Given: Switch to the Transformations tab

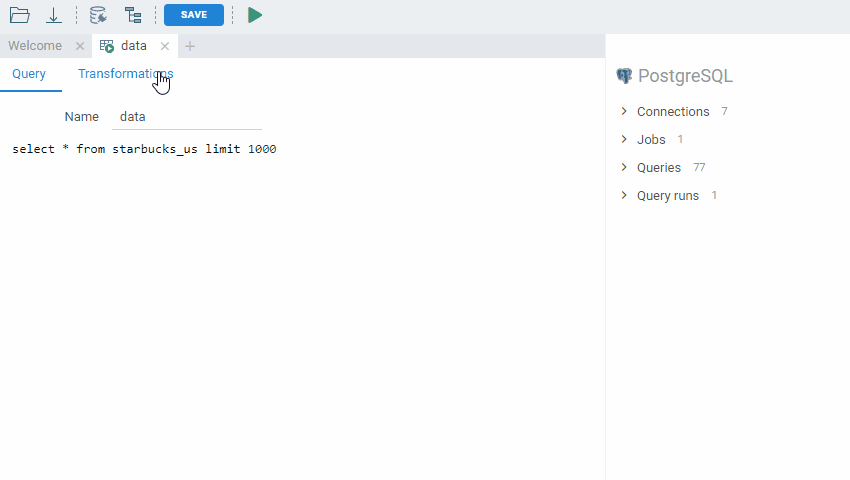Looking at the screenshot, I should [x=125, y=74].
